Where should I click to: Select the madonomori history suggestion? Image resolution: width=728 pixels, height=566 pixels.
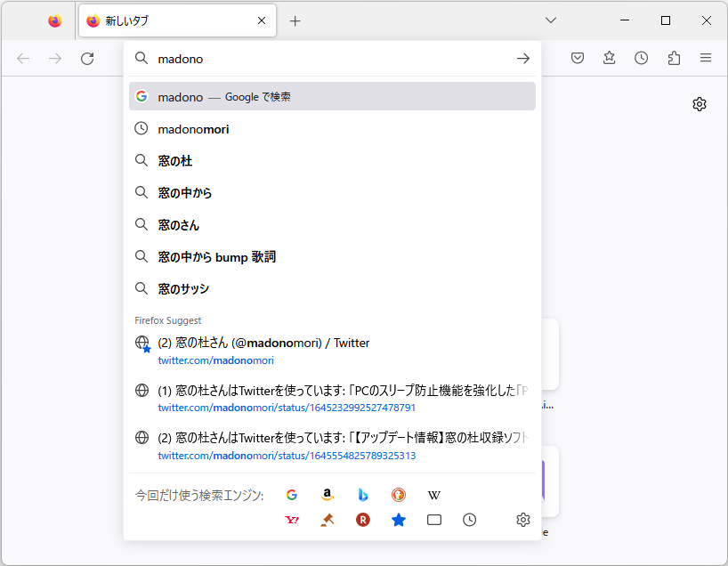pyautogui.click(x=194, y=128)
